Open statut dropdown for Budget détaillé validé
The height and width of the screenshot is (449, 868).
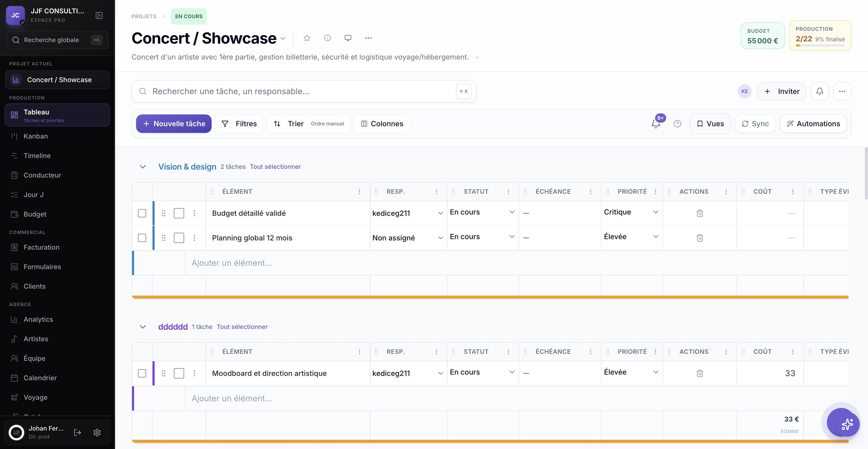pos(483,212)
